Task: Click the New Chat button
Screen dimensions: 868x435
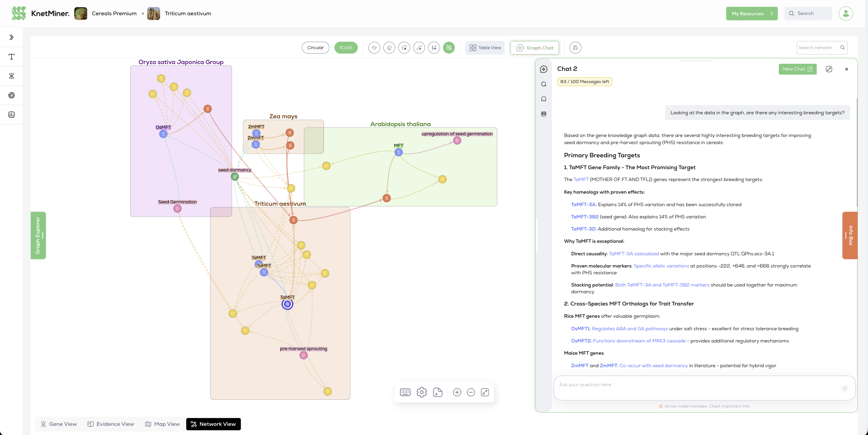Action: coord(797,69)
